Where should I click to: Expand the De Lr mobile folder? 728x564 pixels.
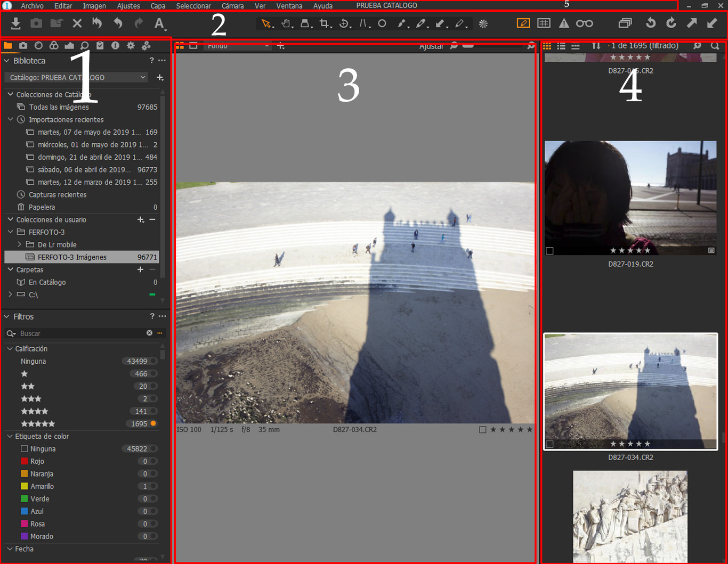tap(20, 244)
